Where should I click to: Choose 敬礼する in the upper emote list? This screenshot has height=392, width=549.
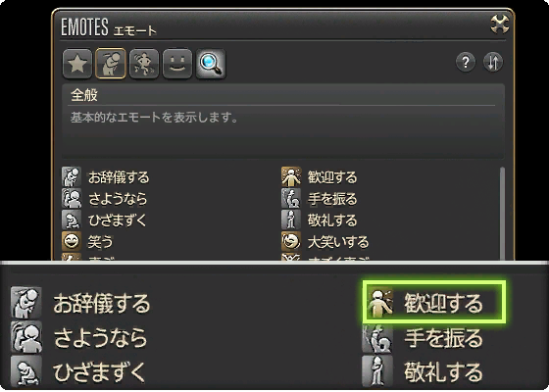click(x=320, y=220)
